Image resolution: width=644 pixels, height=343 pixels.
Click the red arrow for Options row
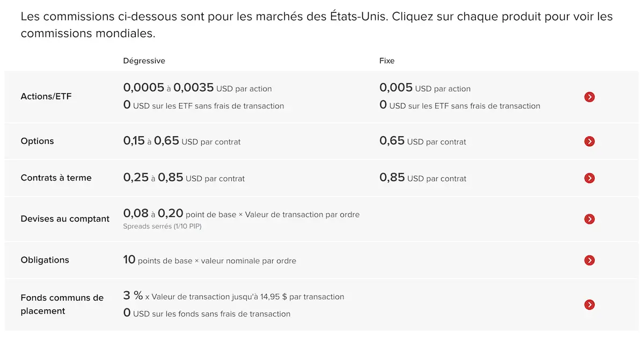[x=589, y=142]
